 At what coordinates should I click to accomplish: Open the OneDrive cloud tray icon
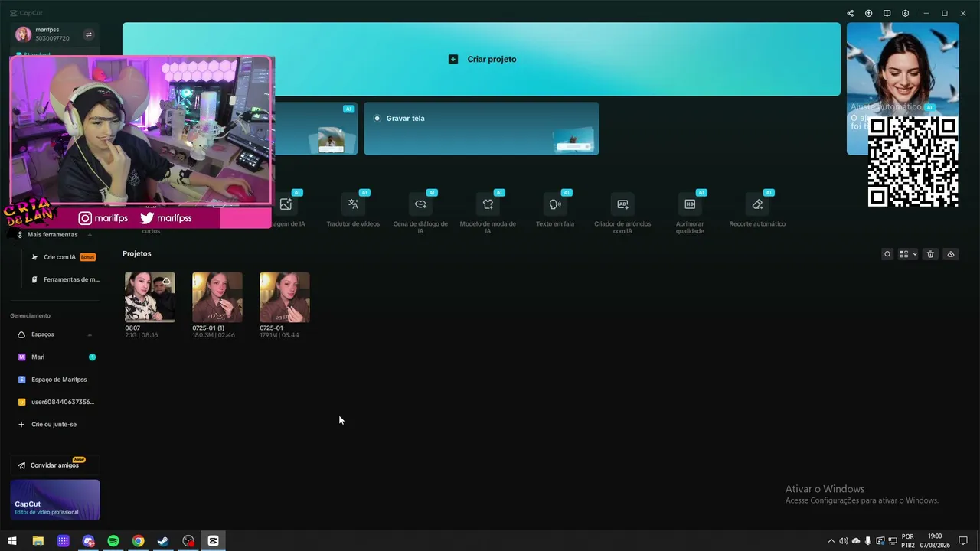[x=856, y=541]
